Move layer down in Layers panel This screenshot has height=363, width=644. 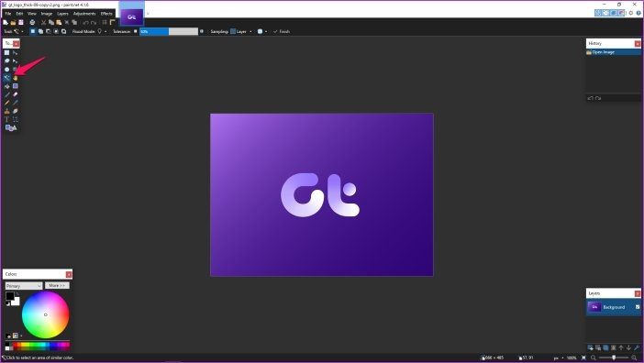628,347
